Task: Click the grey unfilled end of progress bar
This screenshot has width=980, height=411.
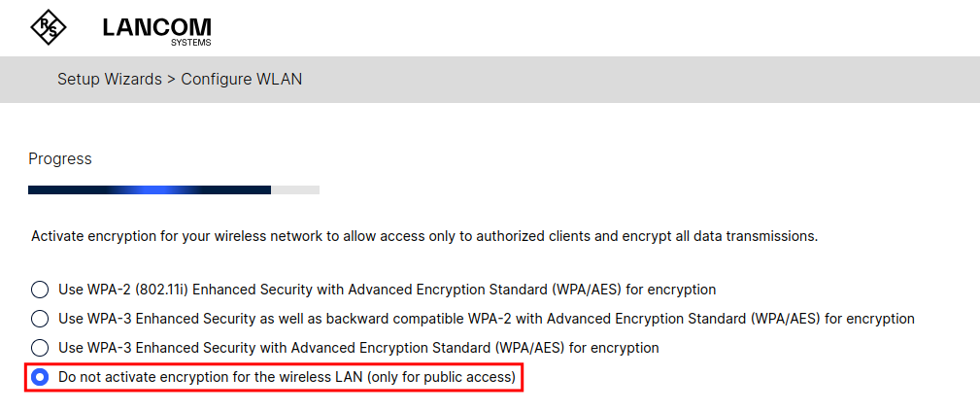Action: tap(295, 189)
